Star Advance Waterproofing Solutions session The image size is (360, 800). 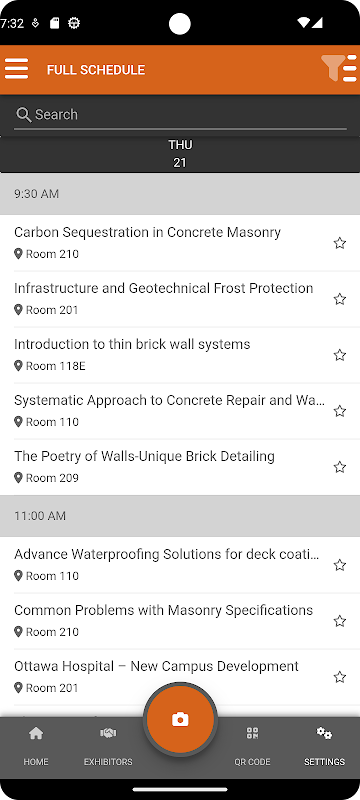(340, 565)
